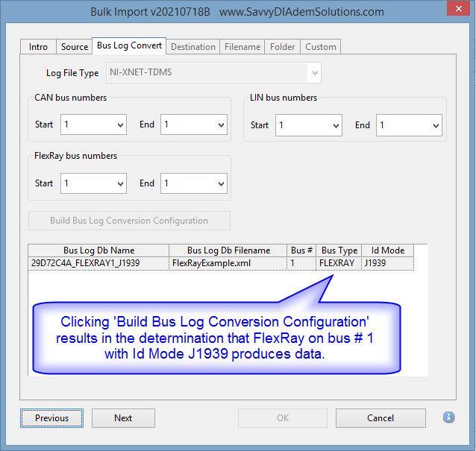Switch to the Intro tab
This screenshot has height=451, width=476.
38,47
